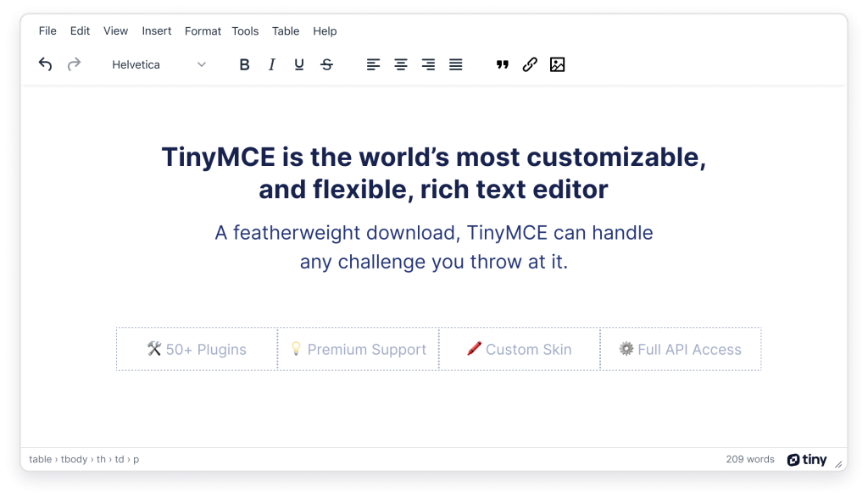
Task: Toggle bold formatting
Action: click(244, 64)
